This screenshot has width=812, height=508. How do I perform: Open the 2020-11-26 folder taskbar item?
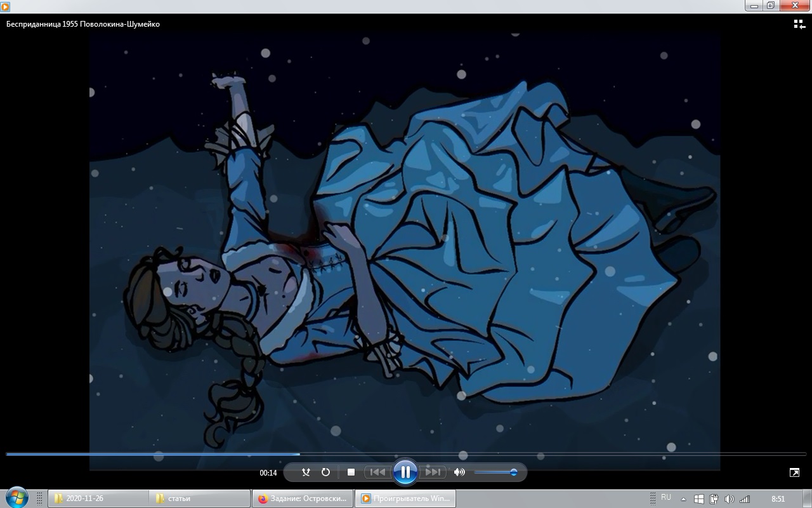[x=98, y=498]
